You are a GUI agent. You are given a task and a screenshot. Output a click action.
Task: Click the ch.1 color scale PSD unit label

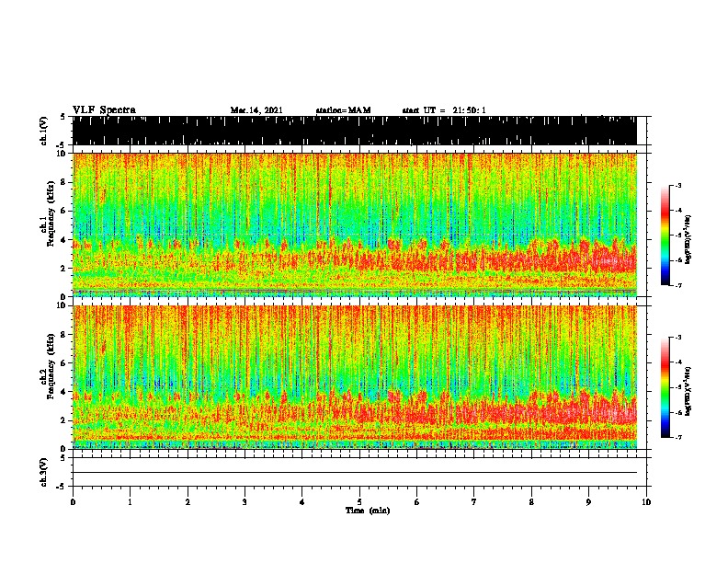point(688,239)
